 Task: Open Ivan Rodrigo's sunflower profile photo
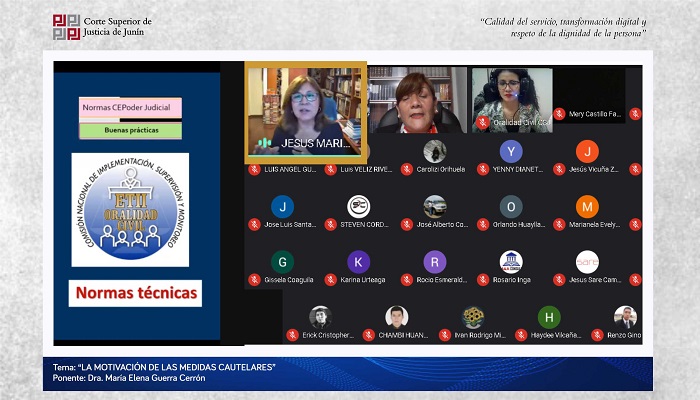(473, 317)
